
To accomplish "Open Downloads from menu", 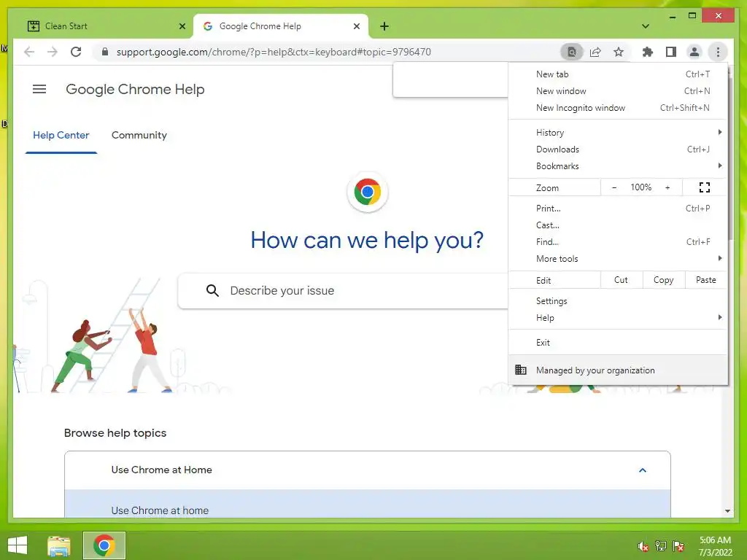I will pyautogui.click(x=618, y=149).
